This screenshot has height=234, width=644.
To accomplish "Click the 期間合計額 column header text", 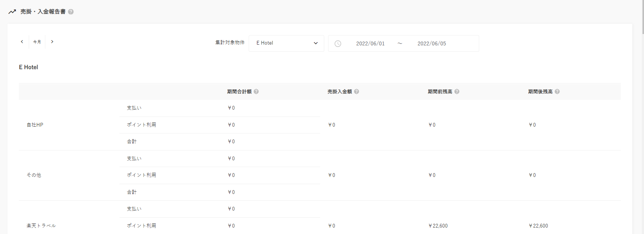I will click(239, 91).
